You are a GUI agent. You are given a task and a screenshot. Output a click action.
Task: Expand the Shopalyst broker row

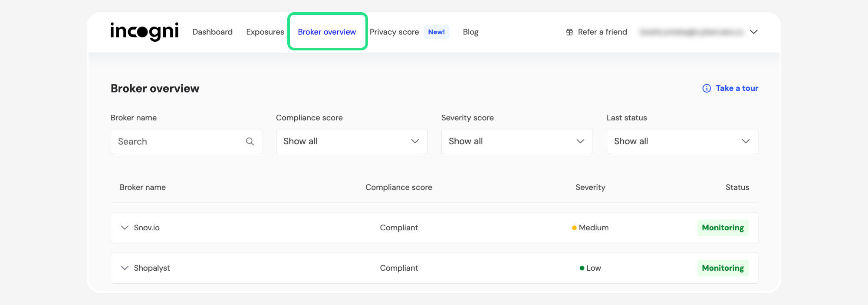[x=125, y=268]
